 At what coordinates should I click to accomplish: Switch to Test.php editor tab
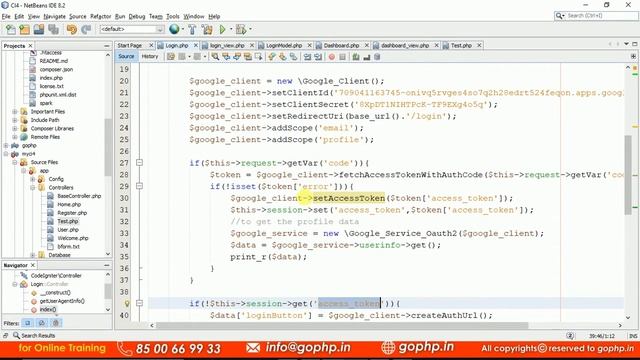coord(461,45)
